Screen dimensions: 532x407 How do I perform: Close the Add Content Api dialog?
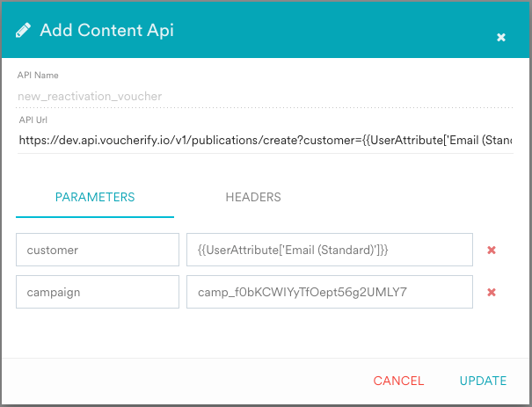pyautogui.click(x=501, y=37)
